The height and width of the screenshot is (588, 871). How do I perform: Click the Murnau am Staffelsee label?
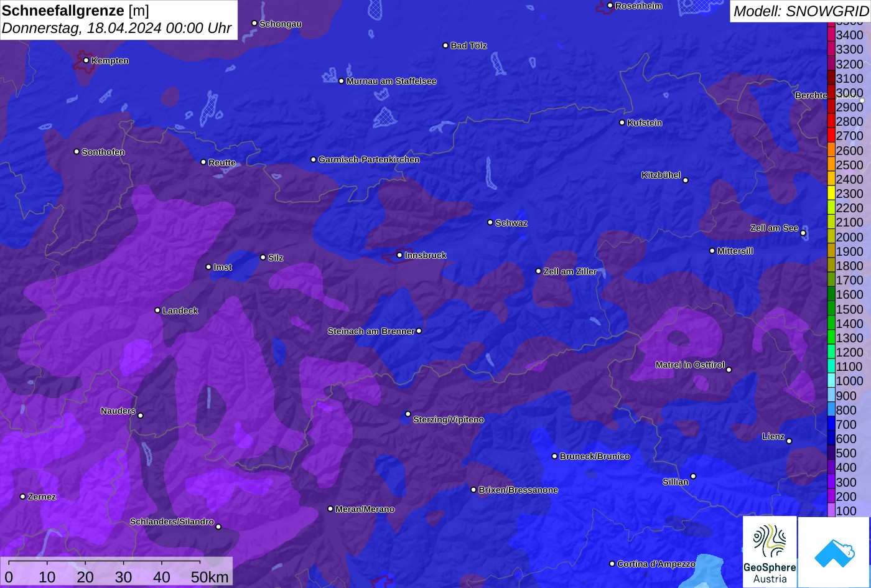(x=391, y=81)
